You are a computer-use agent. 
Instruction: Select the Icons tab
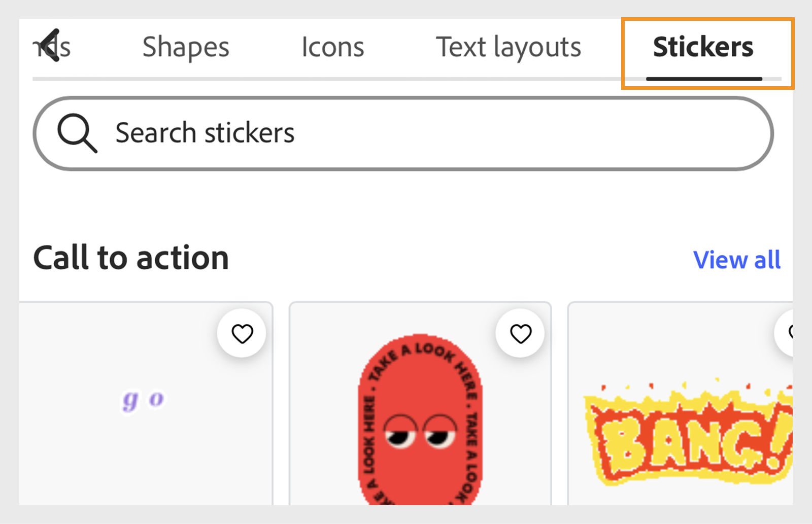pos(332,47)
